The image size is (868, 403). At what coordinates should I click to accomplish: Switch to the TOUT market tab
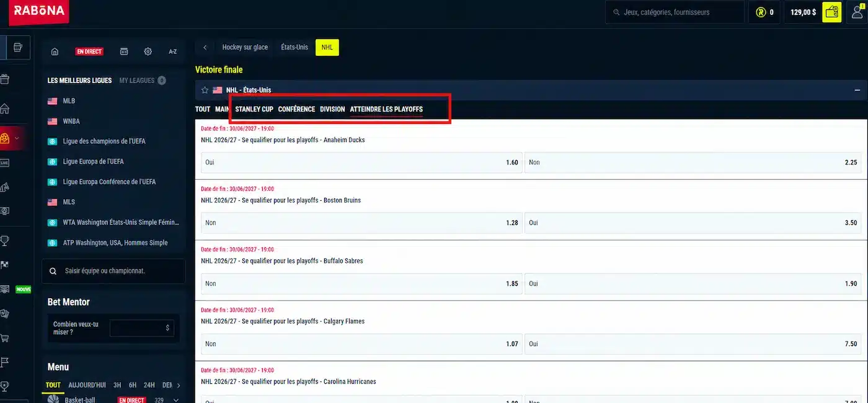[203, 109]
